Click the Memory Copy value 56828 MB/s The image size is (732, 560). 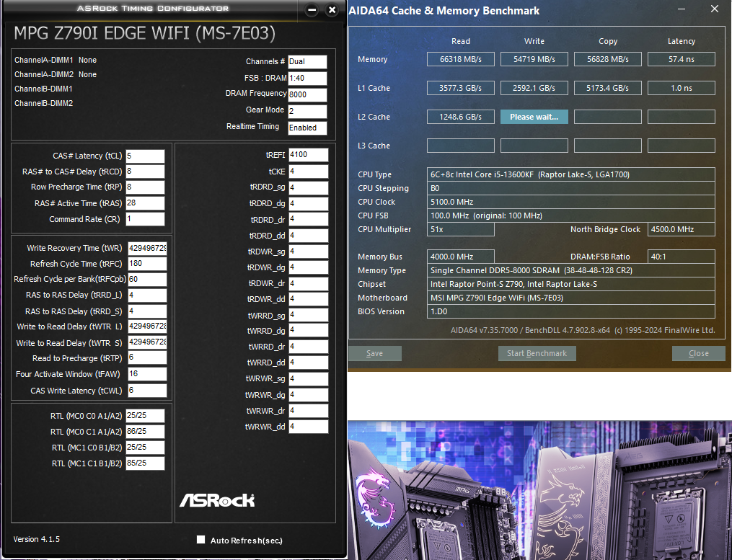click(x=608, y=59)
